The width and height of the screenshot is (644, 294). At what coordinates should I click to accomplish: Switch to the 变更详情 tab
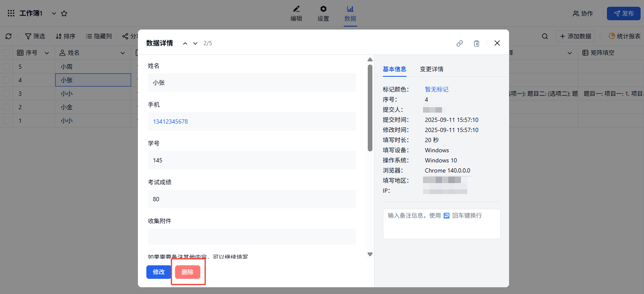tap(431, 69)
